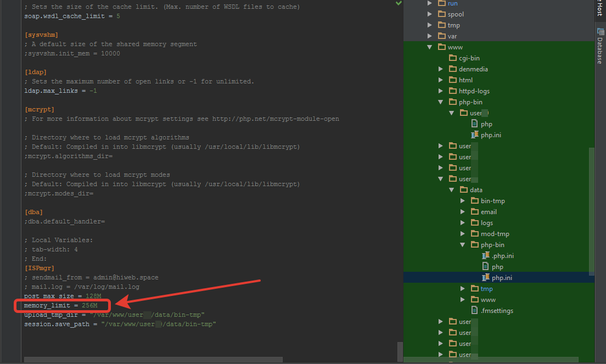The image size is (606, 364).
Task: Click the upload_tmp_dir line
Action: point(114,314)
